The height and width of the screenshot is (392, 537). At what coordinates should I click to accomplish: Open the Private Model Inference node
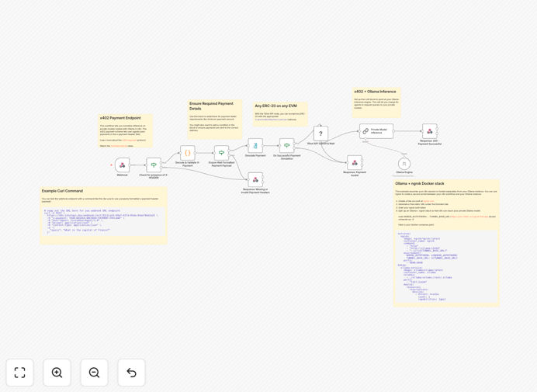coord(376,131)
